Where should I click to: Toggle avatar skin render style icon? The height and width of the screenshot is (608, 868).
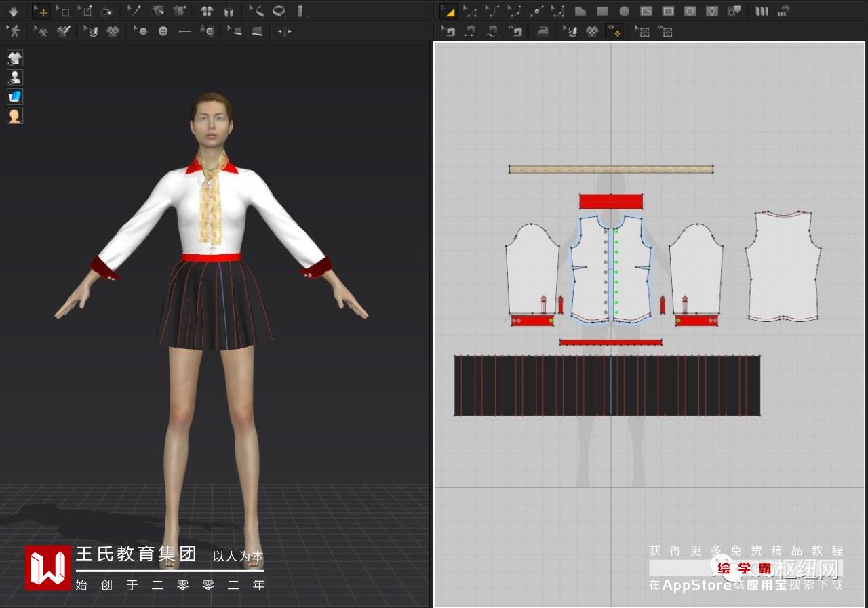[15, 116]
